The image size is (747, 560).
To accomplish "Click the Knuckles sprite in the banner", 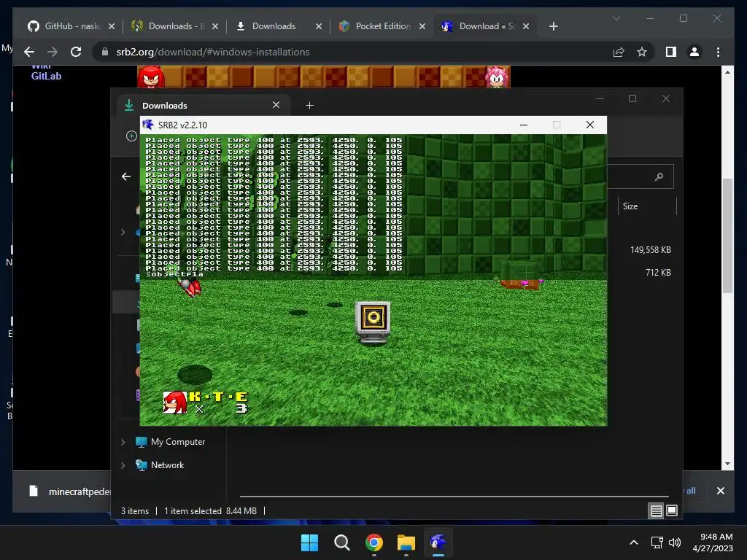I will tap(150, 77).
